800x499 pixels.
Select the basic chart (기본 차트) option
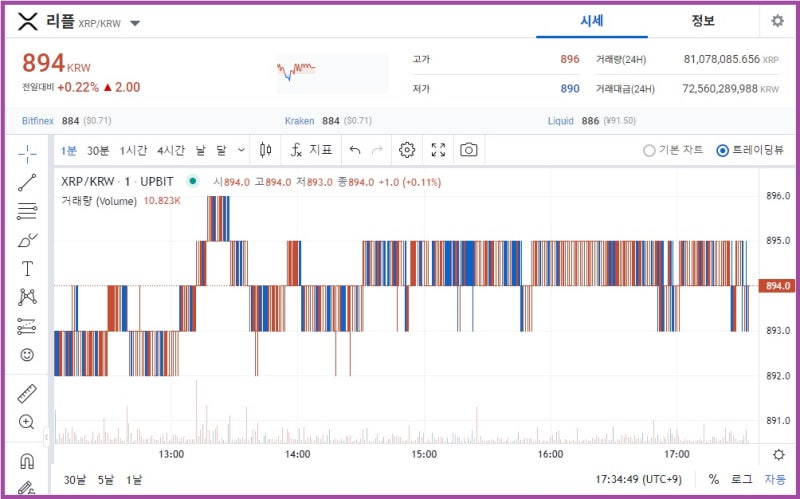(x=673, y=150)
